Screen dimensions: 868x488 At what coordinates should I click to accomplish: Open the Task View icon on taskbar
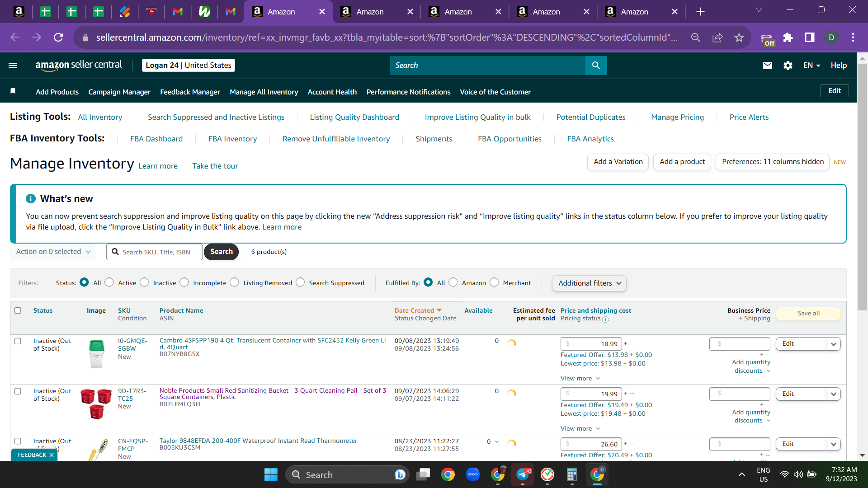(x=424, y=475)
